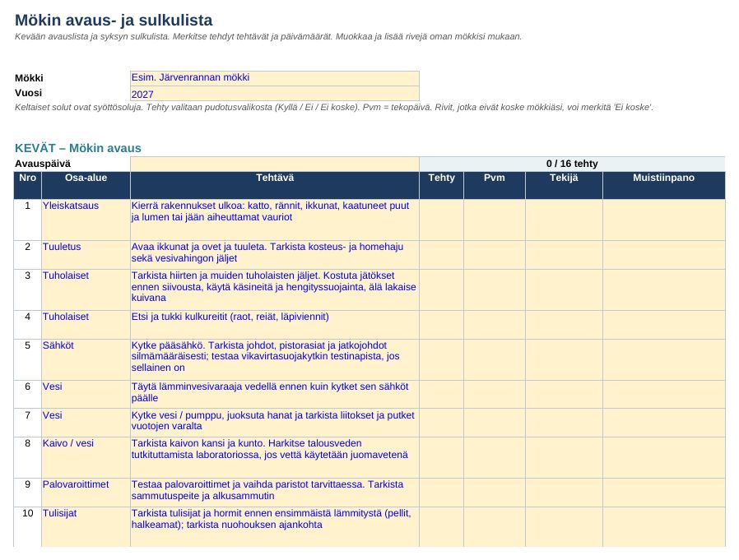Select the 'Tuuletus' area cell

(x=86, y=255)
